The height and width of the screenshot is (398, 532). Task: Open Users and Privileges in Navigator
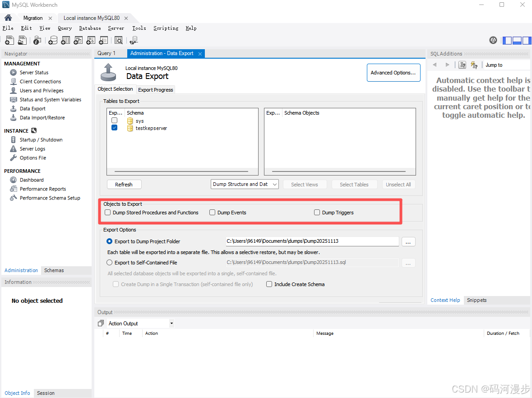click(x=42, y=91)
